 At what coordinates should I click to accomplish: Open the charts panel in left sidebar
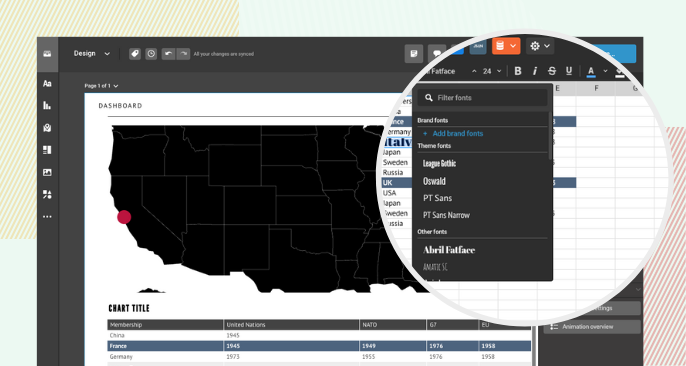click(47, 105)
